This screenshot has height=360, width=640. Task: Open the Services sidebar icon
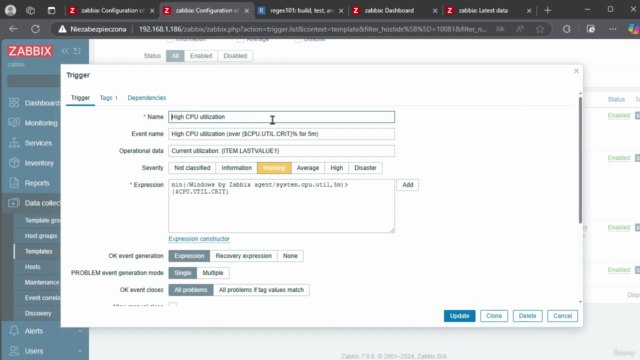[14, 143]
